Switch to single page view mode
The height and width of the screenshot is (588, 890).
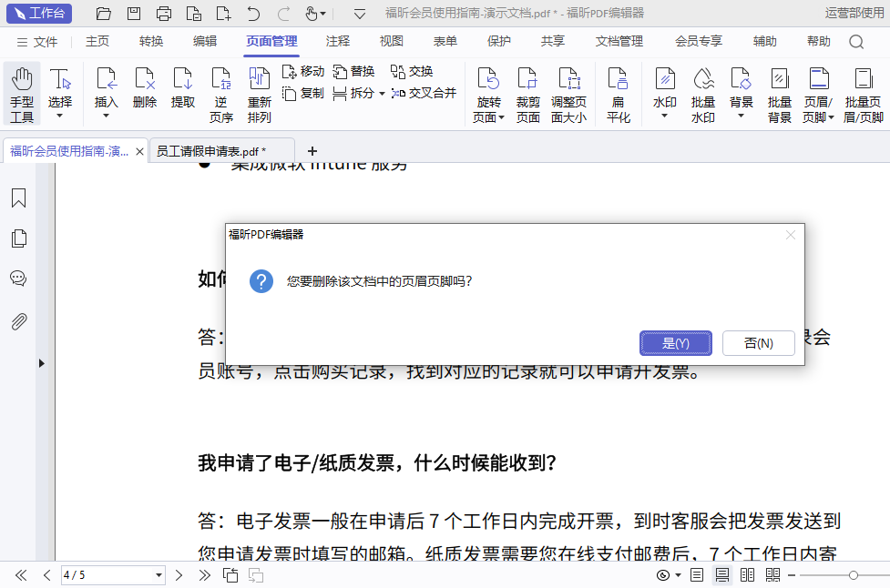[697, 575]
